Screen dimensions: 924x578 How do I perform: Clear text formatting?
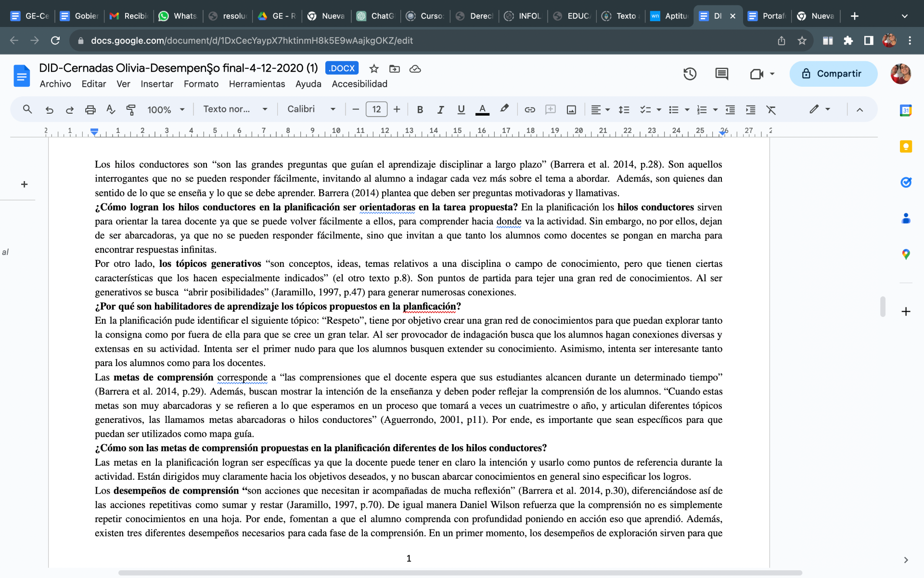pos(771,110)
